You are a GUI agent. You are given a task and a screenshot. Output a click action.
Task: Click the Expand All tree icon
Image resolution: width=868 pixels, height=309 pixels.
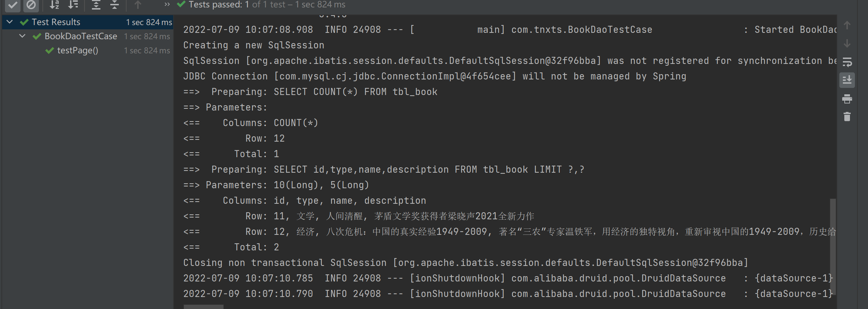click(x=96, y=5)
